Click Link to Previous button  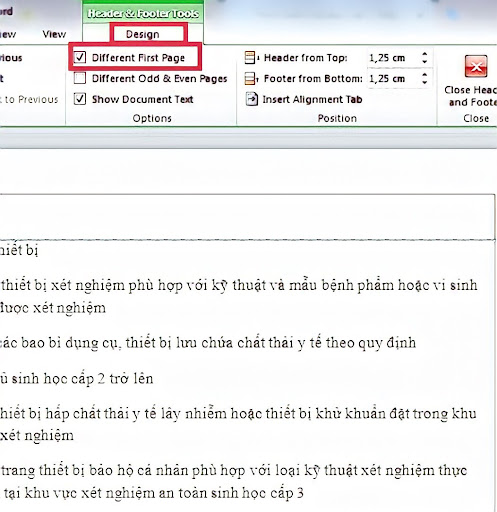[29, 99]
